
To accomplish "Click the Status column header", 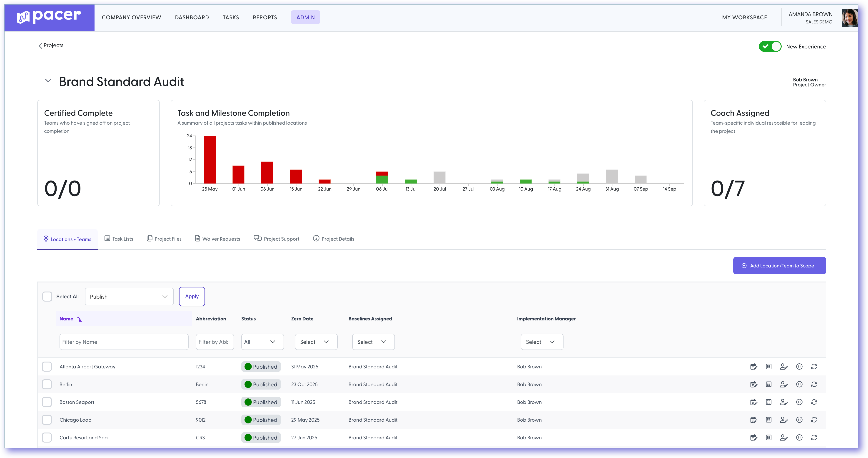I will tap(248, 319).
